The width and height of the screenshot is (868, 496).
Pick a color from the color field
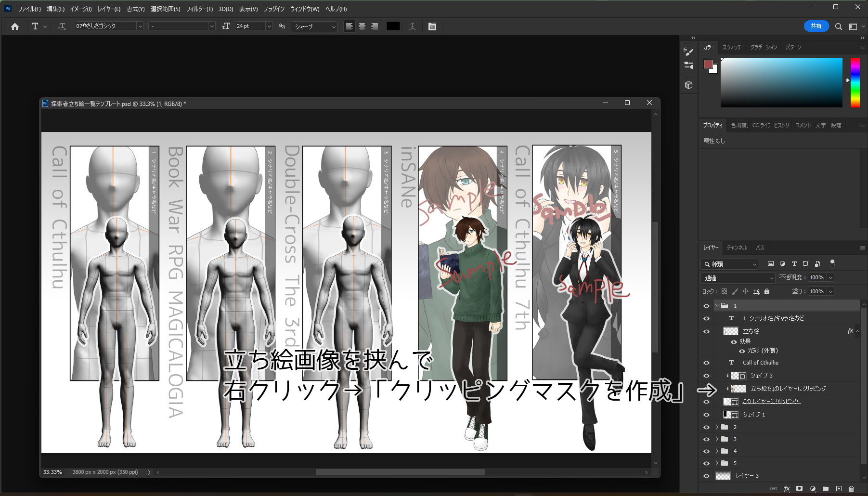point(780,82)
